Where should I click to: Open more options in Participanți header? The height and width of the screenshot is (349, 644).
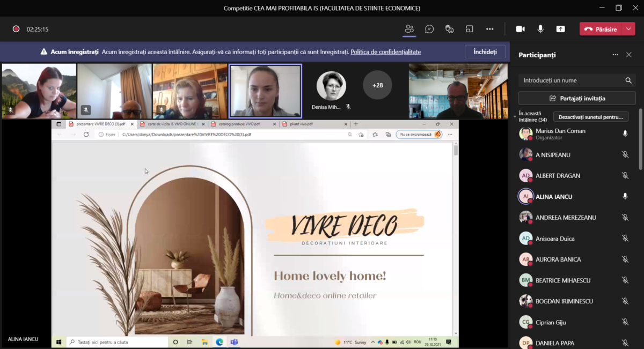(x=615, y=55)
